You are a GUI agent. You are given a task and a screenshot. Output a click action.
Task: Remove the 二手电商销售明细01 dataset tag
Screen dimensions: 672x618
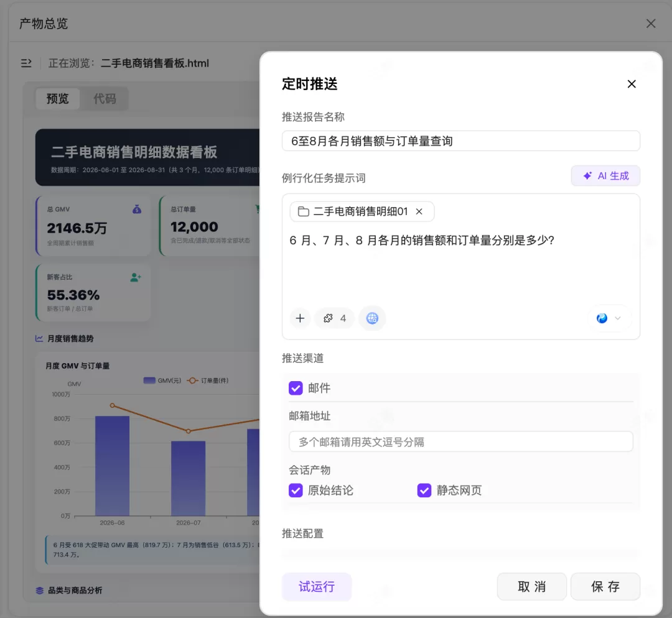pyautogui.click(x=419, y=211)
